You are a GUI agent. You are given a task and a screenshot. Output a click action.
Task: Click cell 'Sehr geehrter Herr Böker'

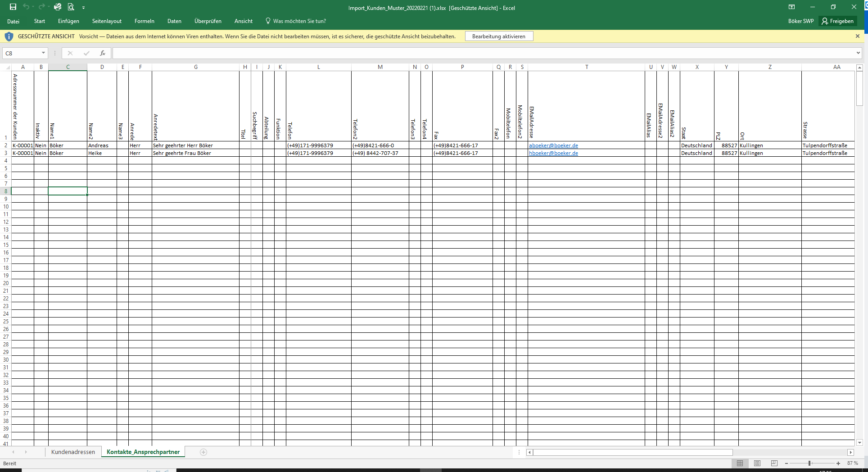pyautogui.click(x=196, y=145)
